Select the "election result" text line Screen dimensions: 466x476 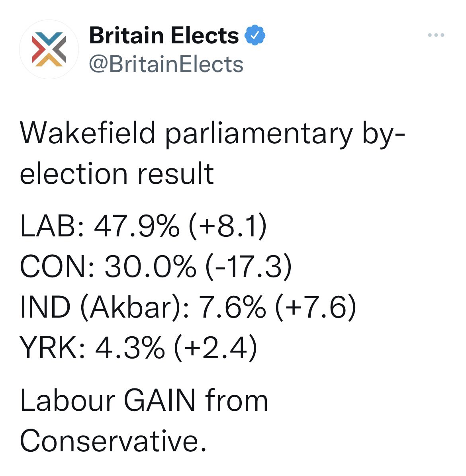pyautogui.click(x=117, y=174)
